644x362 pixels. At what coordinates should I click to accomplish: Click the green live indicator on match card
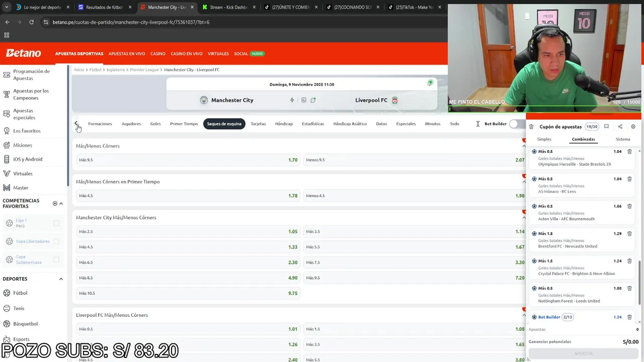430,83
